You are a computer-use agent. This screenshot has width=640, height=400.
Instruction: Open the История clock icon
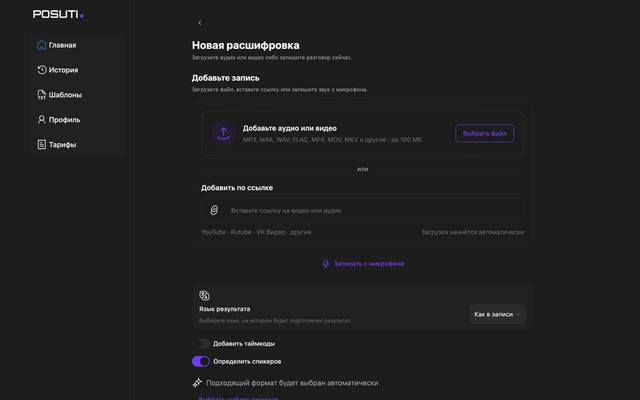[42, 70]
